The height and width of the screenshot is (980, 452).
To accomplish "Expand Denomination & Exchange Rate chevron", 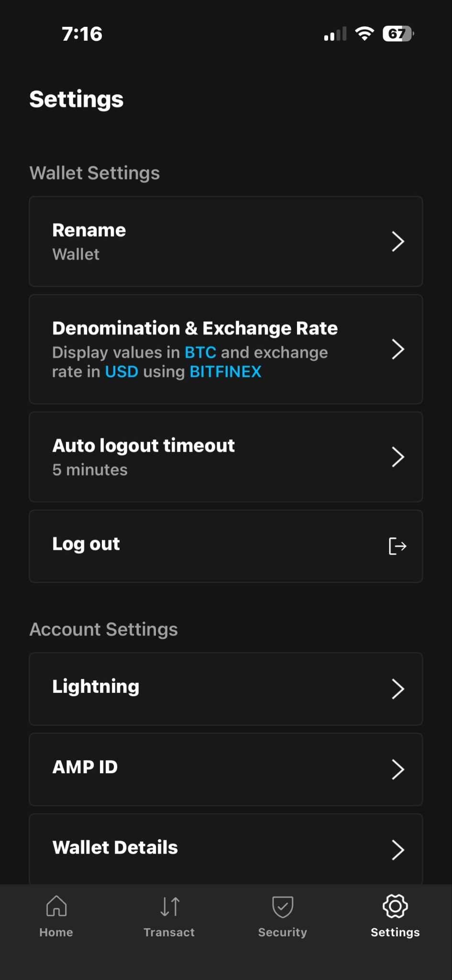I will pos(398,349).
